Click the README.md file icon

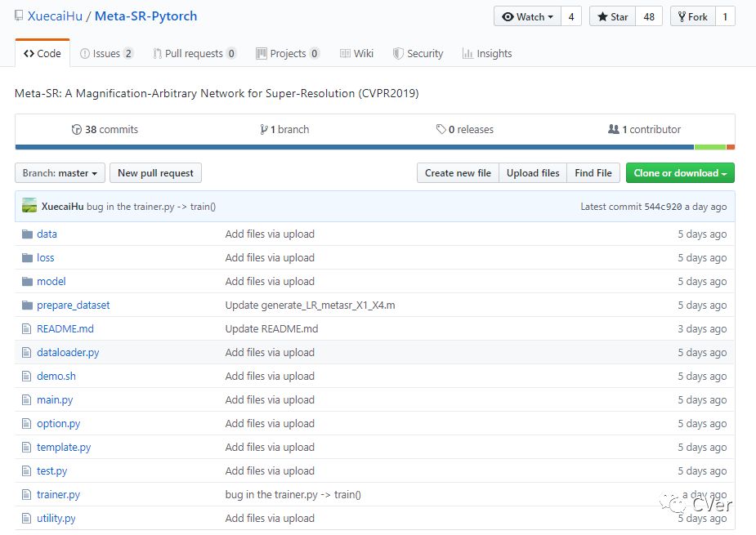[27, 328]
